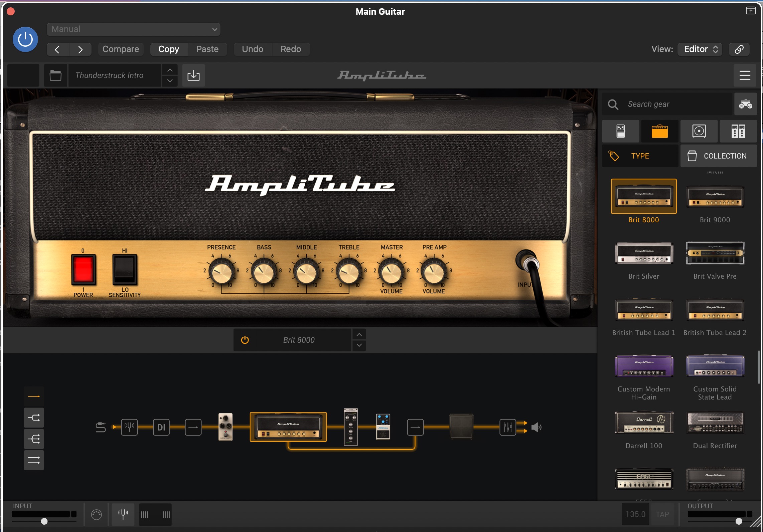
Task: Click the link chain icon
Action: [739, 49]
